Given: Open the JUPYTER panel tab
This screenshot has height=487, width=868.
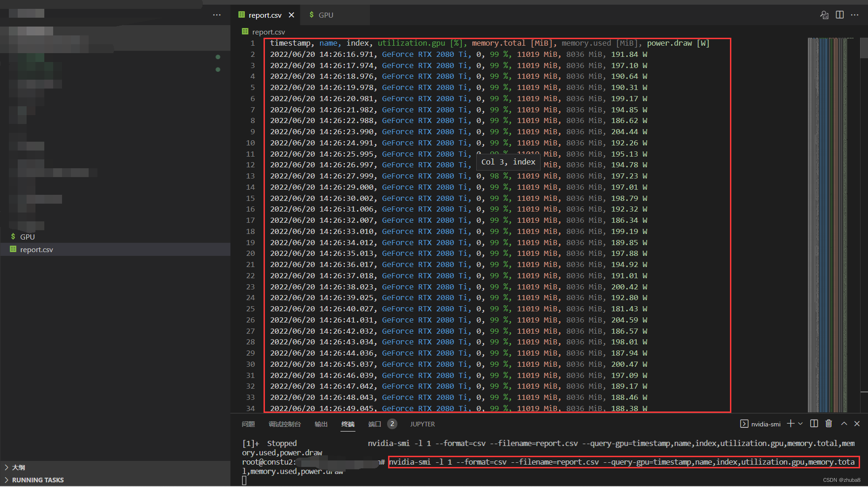Looking at the screenshot, I should (x=423, y=424).
